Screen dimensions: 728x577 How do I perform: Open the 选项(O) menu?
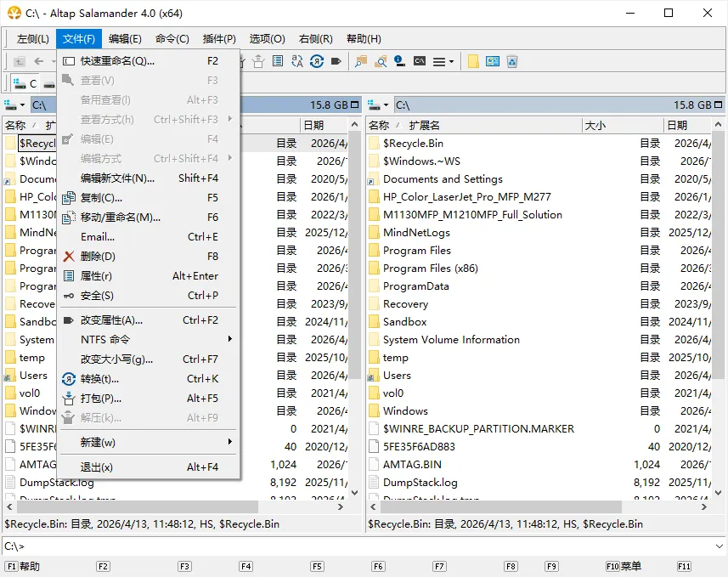coord(267,39)
